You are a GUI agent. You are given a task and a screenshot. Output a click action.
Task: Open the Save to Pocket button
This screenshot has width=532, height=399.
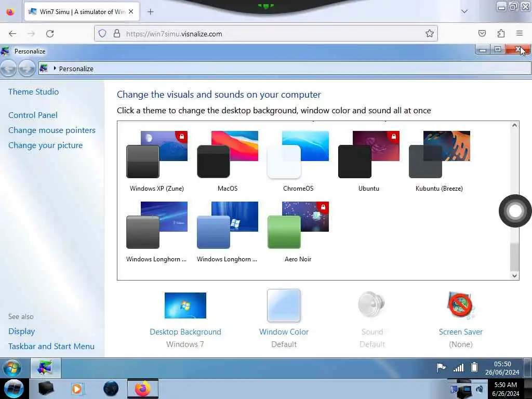(482, 34)
